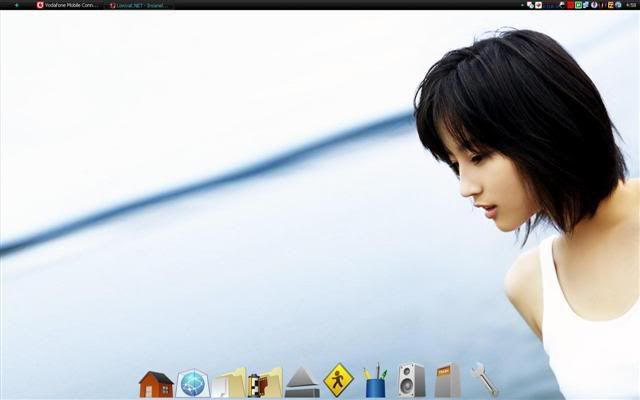The width and height of the screenshot is (640, 400).
Task: Expand hidden system tray icons arrow
Action: point(524,5)
